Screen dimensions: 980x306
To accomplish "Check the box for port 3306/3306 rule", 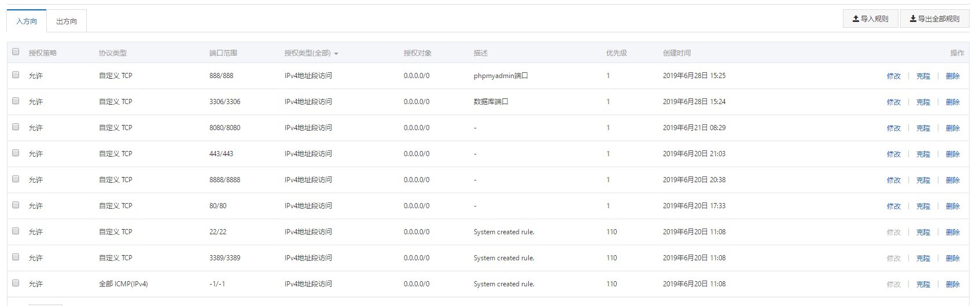I will tap(16, 101).
